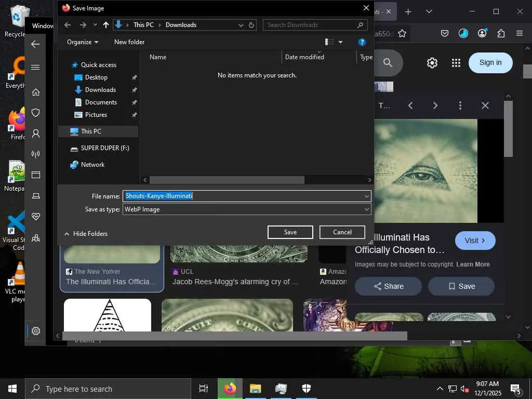Open the Organize menu

[x=83, y=42]
